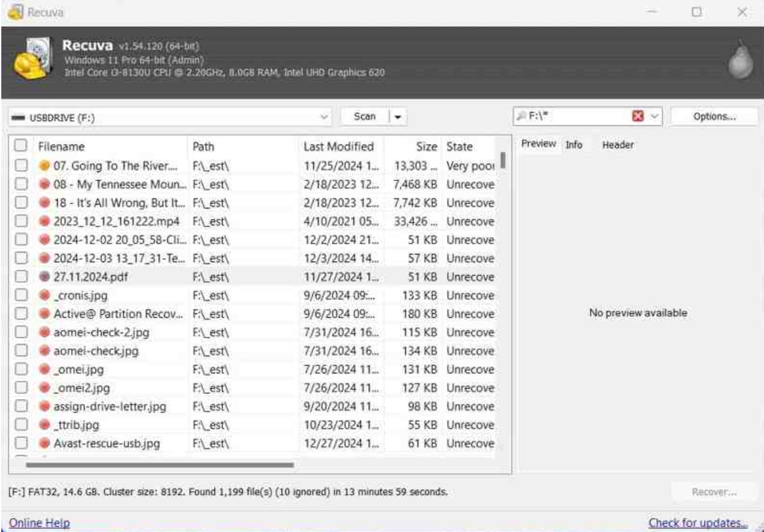
Task: Click the USB drive icon in drive selector
Action: tap(19, 118)
